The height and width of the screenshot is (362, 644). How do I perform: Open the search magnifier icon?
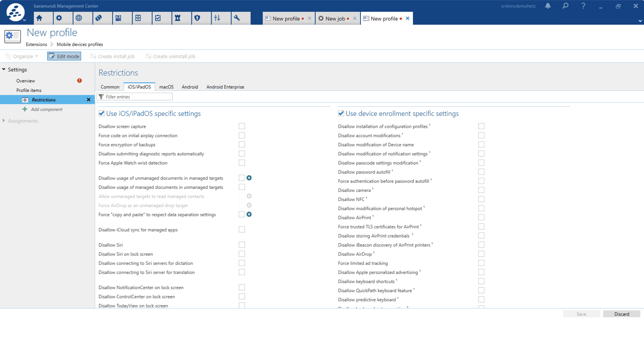pos(566,6)
